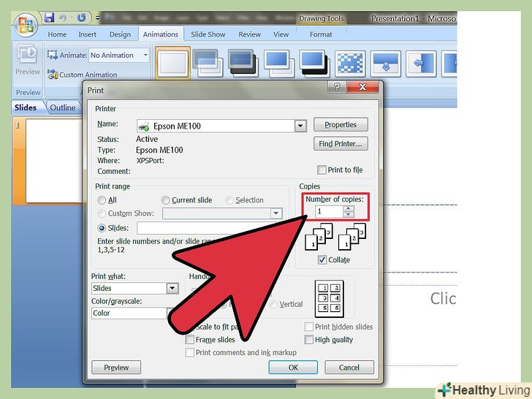
Task: Open the printer Name dropdown
Action: pos(300,126)
